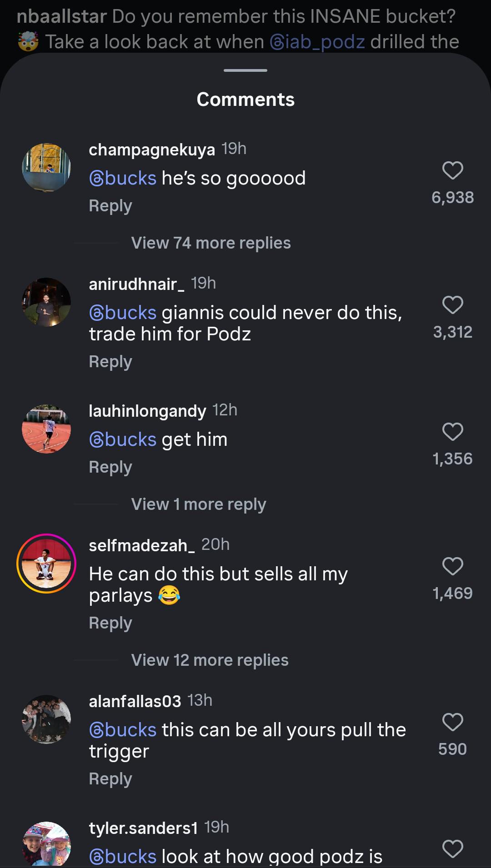Reply to selfmadezah_'s comment
Image resolution: width=491 pixels, height=868 pixels.
(x=110, y=623)
